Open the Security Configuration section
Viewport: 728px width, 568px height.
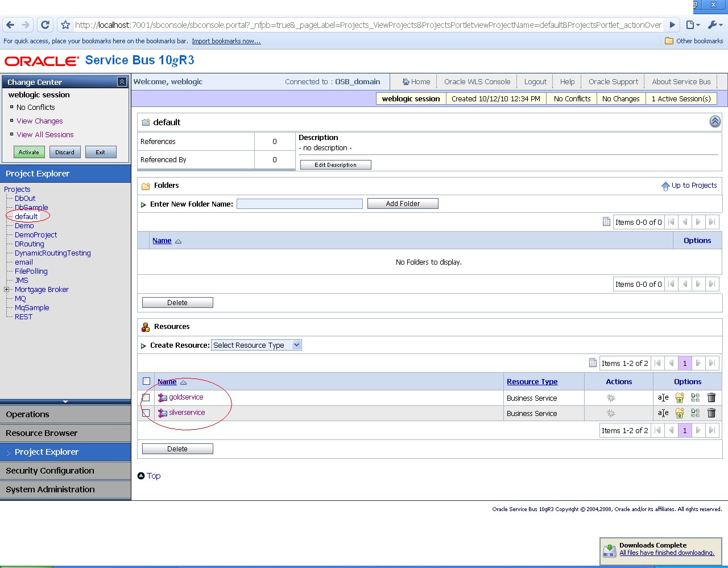[x=65, y=471]
